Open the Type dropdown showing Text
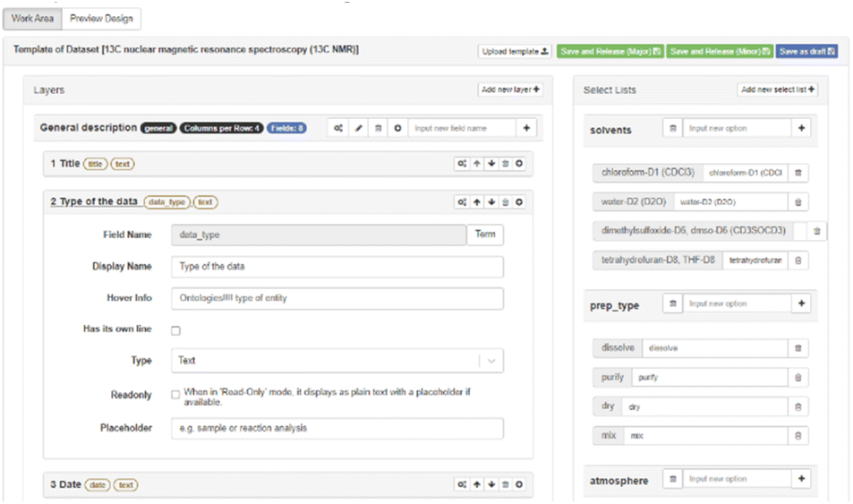 337,361
